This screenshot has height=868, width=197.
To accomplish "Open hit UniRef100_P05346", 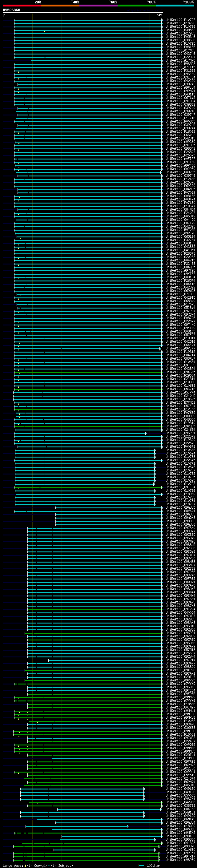I will (180, 37).
